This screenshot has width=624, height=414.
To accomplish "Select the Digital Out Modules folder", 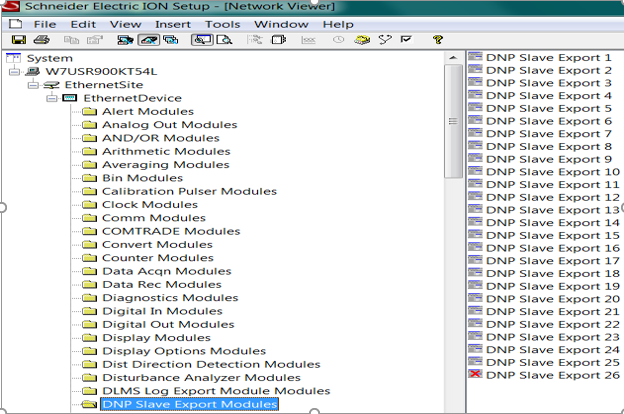I will pyautogui.click(x=168, y=324).
